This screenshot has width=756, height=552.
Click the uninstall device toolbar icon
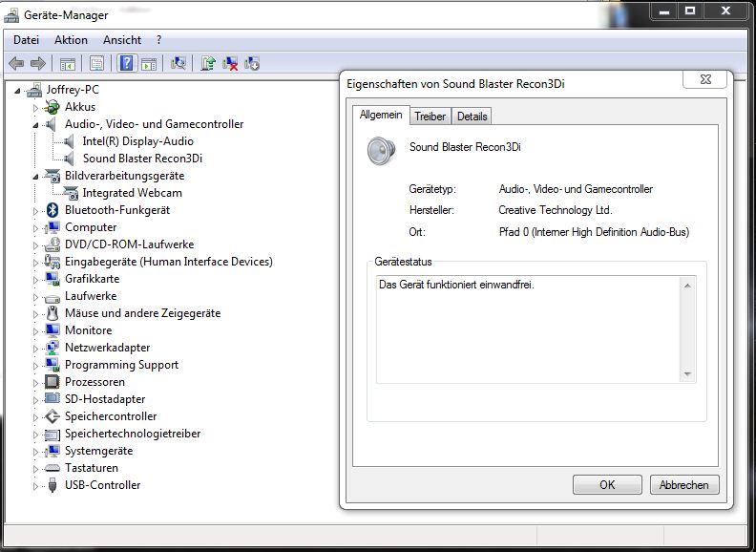tap(230, 64)
